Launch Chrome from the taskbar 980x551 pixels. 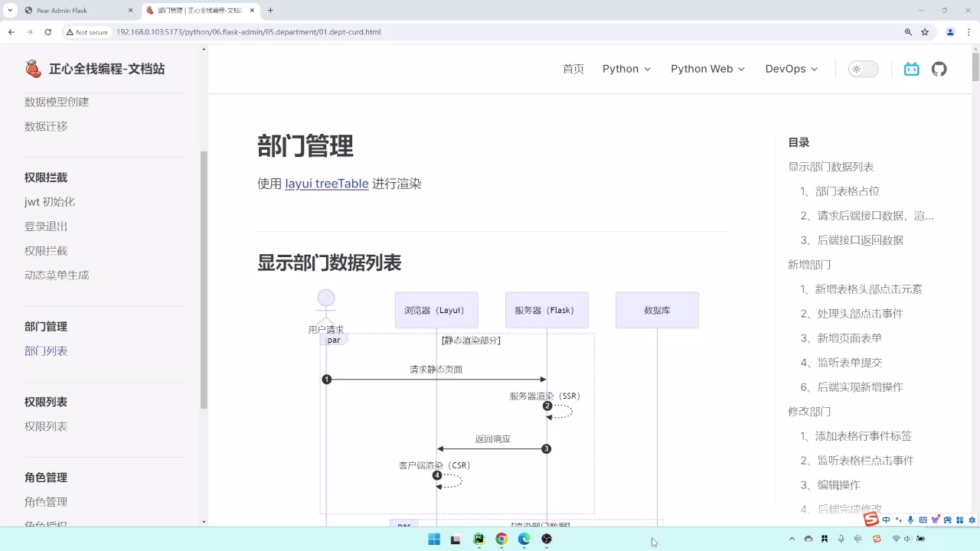point(501,539)
